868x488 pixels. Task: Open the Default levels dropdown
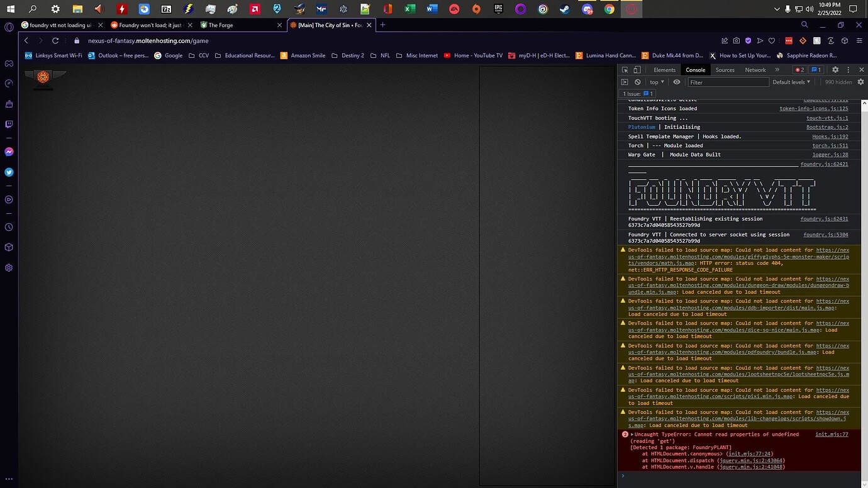(x=791, y=82)
